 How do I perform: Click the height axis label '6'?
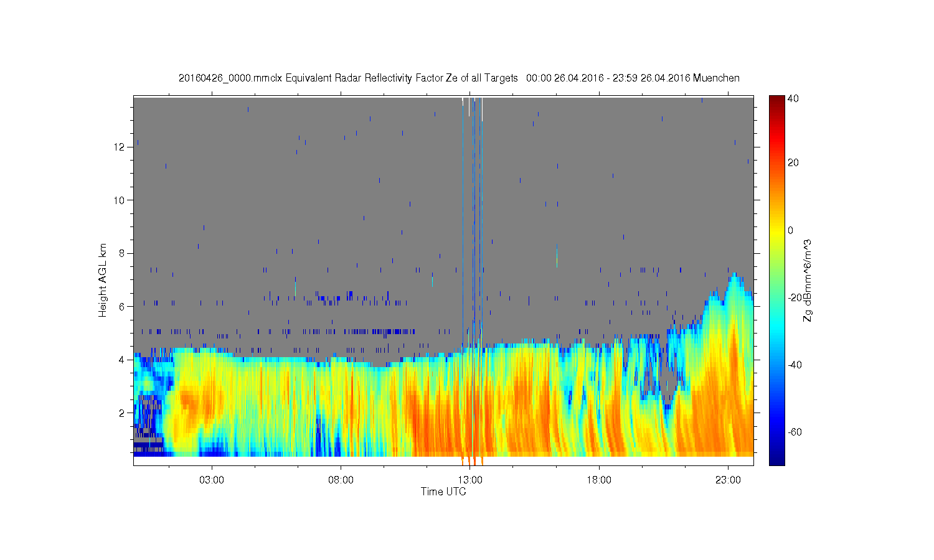[x=122, y=306]
